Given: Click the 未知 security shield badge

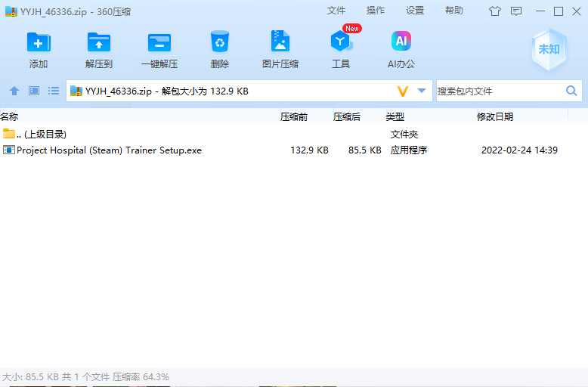Looking at the screenshot, I should coord(549,49).
